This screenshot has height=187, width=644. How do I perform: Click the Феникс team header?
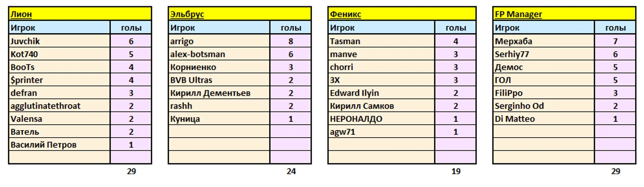click(x=345, y=14)
